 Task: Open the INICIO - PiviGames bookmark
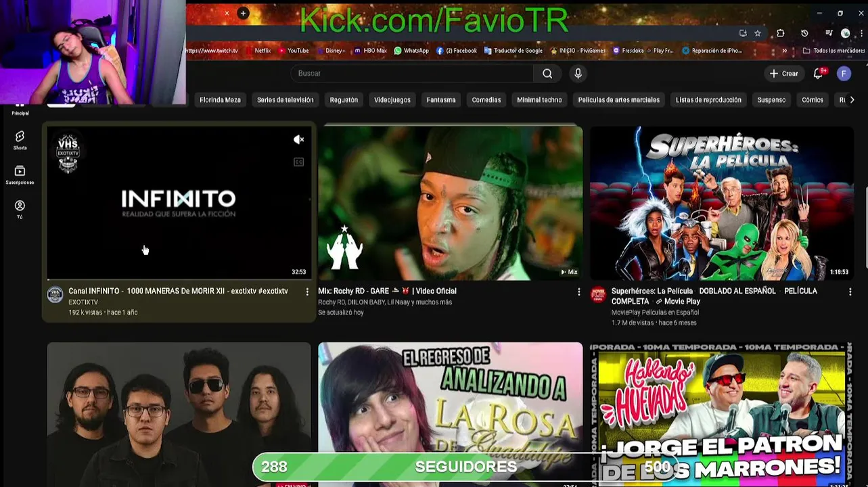(576, 51)
